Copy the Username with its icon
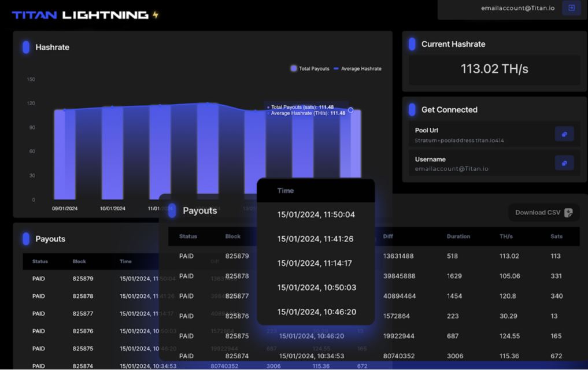 pos(564,163)
